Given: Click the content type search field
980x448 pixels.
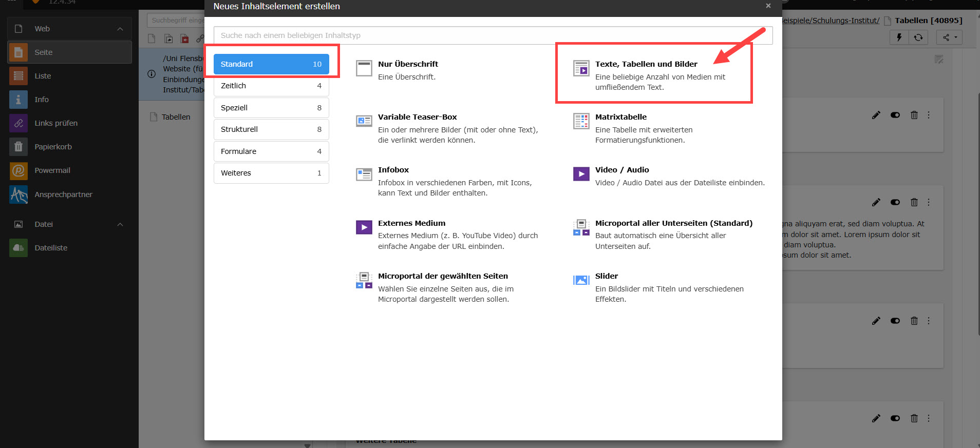Looking at the screenshot, I should point(493,35).
